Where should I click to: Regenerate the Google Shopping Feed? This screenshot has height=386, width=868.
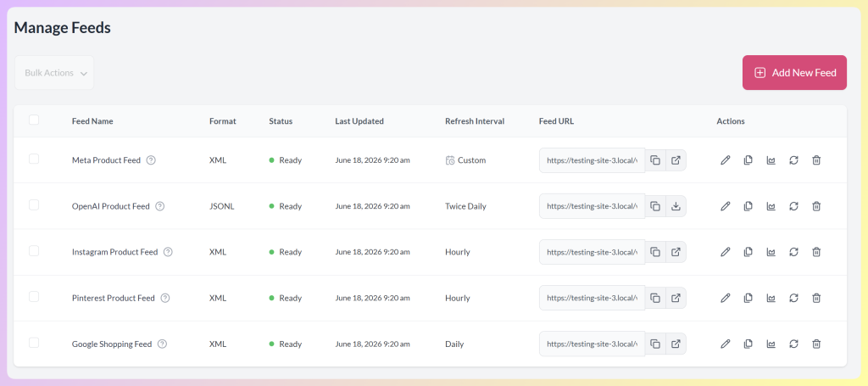click(x=793, y=344)
